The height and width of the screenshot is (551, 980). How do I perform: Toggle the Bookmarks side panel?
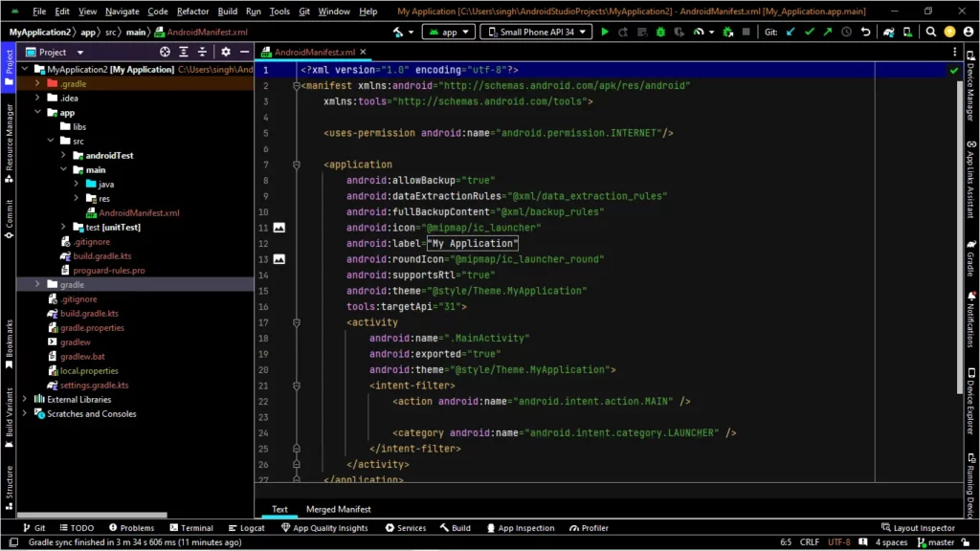pos(8,343)
